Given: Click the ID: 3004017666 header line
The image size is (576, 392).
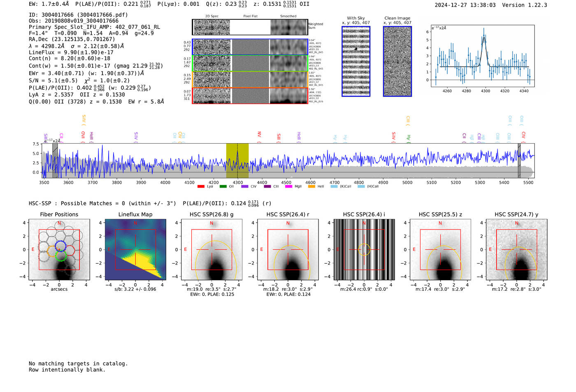Looking at the screenshot, I should 78,15.
